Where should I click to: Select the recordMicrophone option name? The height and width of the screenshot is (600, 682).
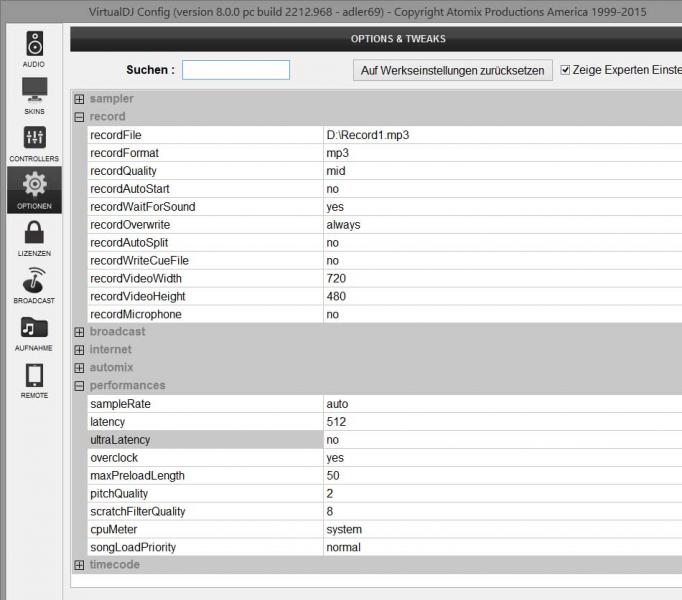tap(136, 314)
